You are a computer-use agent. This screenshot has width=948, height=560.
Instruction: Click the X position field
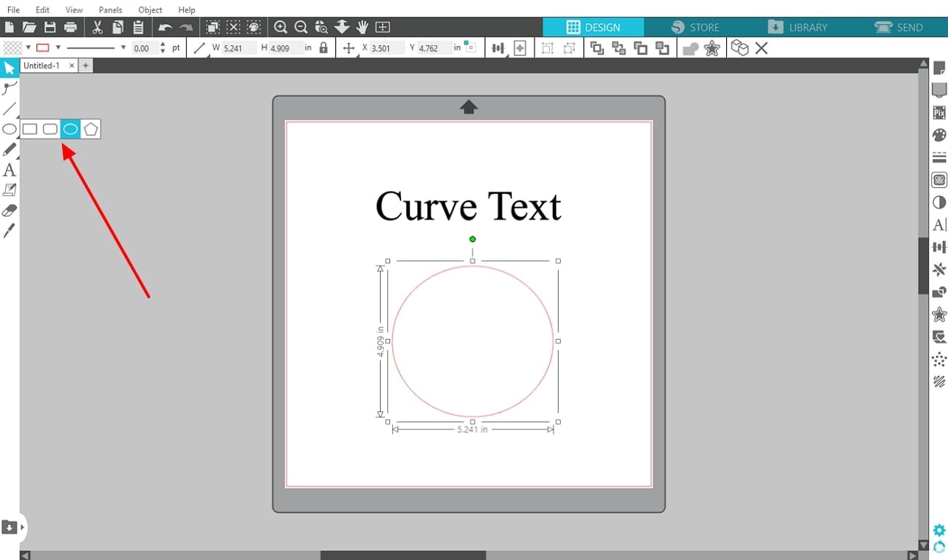(387, 48)
